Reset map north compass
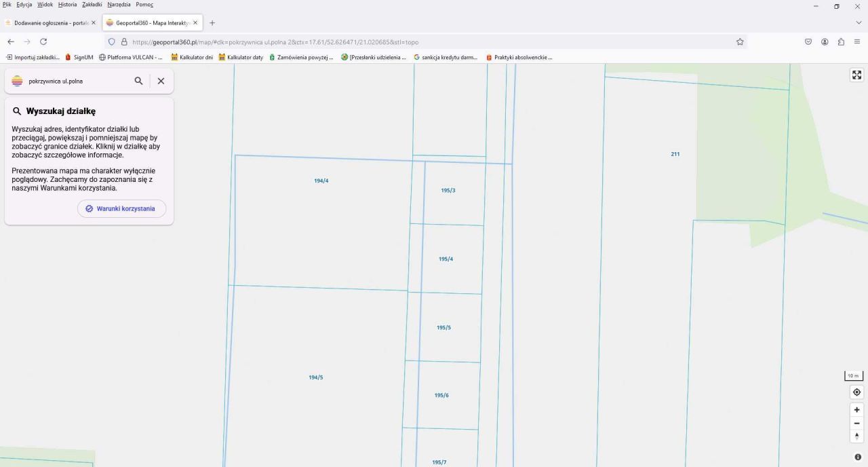868x467 pixels. point(856,436)
